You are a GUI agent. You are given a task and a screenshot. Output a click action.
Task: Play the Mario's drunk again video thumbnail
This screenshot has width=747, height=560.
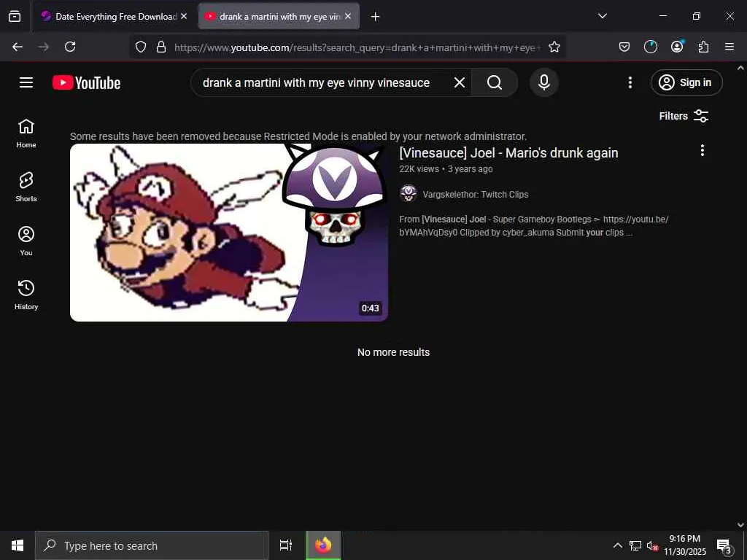[228, 233]
